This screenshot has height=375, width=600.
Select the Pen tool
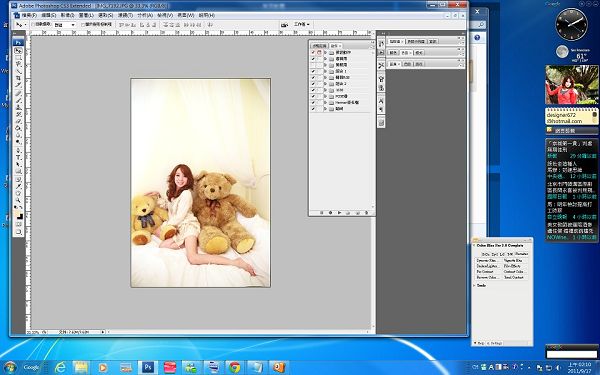[x=18, y=149]
